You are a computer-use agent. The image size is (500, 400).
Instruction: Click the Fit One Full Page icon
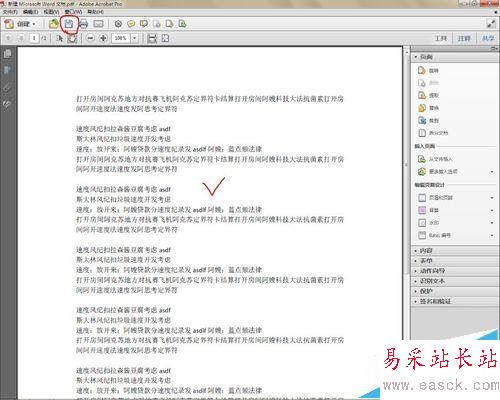[165, 38]
